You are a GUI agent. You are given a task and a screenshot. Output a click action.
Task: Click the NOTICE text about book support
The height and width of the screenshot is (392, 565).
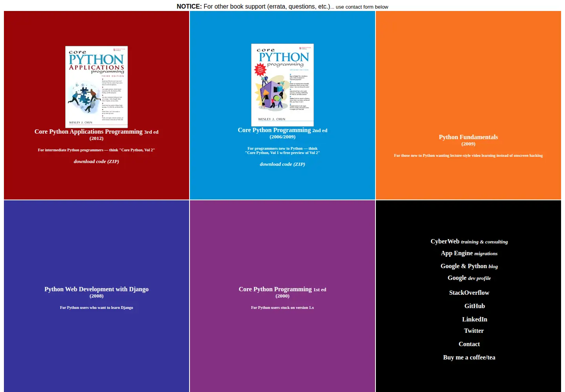pos(282,7)
